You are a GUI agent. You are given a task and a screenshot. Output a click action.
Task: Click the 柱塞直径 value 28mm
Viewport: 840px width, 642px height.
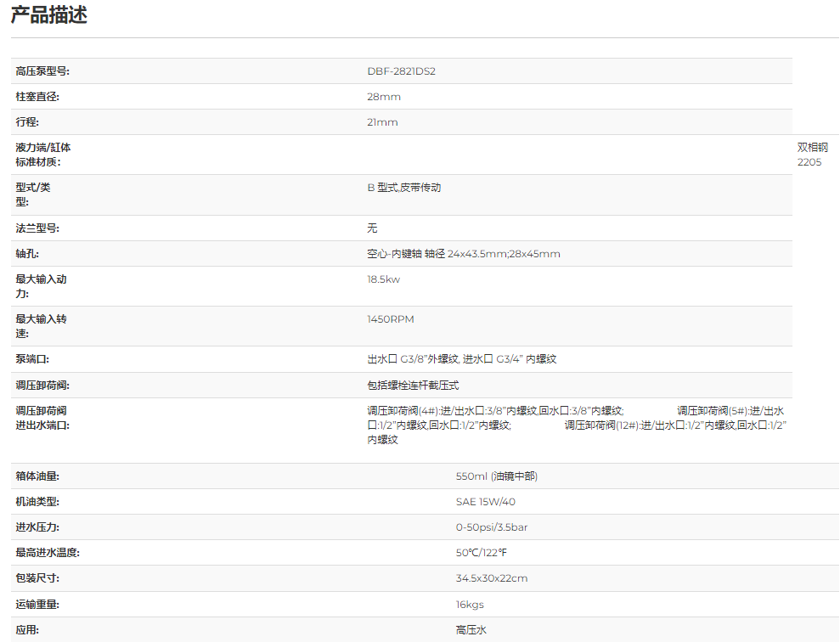[384, 97]
